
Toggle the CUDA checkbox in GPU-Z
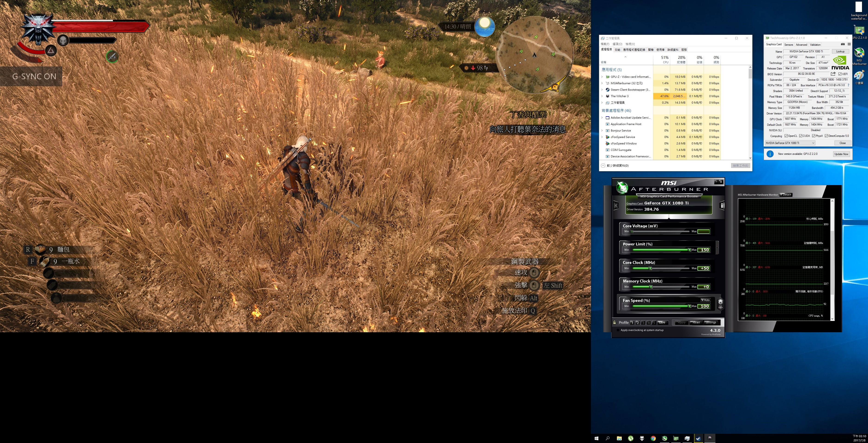click(x=801, y=136)
